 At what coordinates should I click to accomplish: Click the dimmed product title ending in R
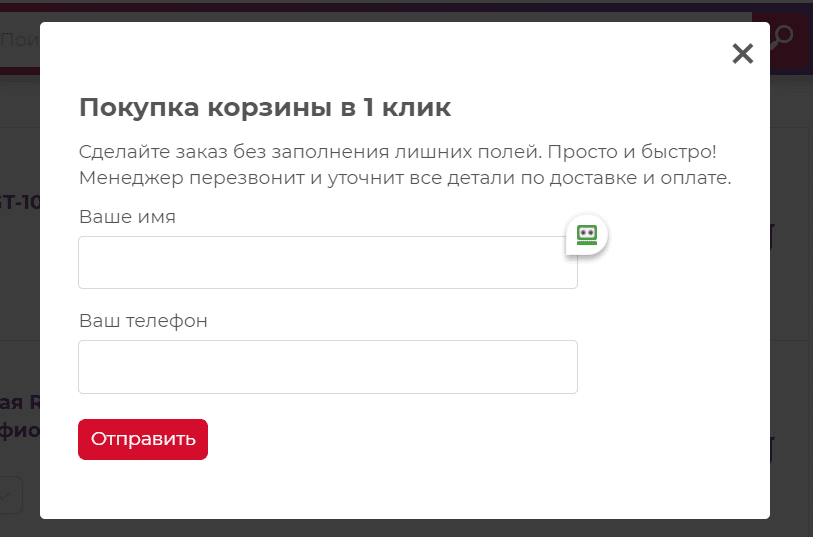(x=20, y=402)
